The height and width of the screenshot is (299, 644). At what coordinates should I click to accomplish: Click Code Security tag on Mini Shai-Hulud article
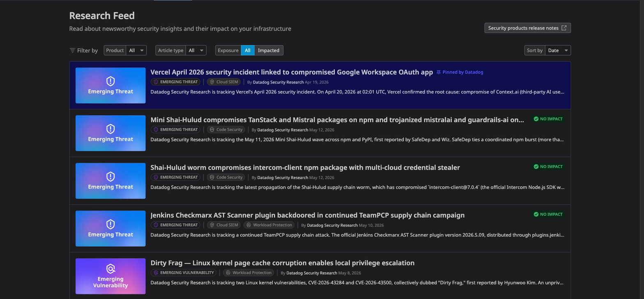(225, 129)
